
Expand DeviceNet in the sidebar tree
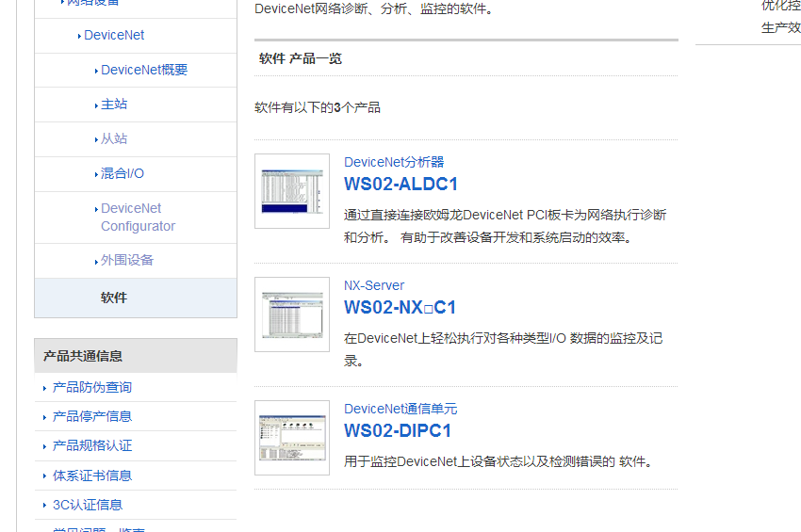click(114, 36)
